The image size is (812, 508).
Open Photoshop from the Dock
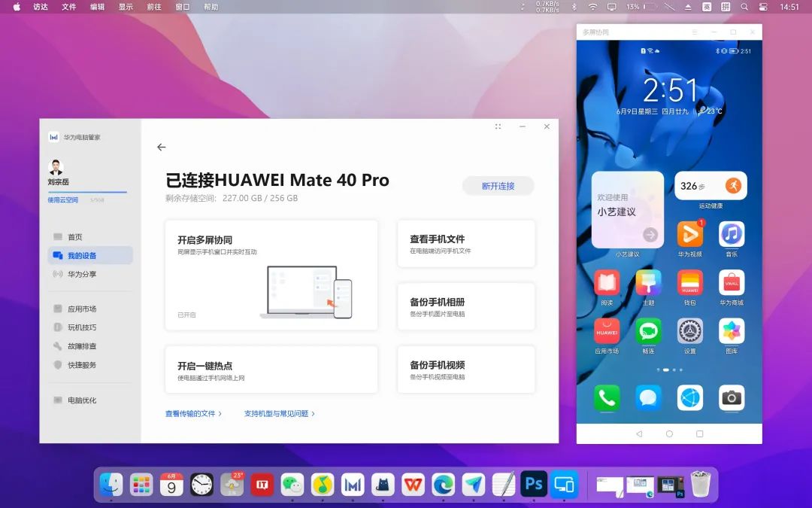534,485
